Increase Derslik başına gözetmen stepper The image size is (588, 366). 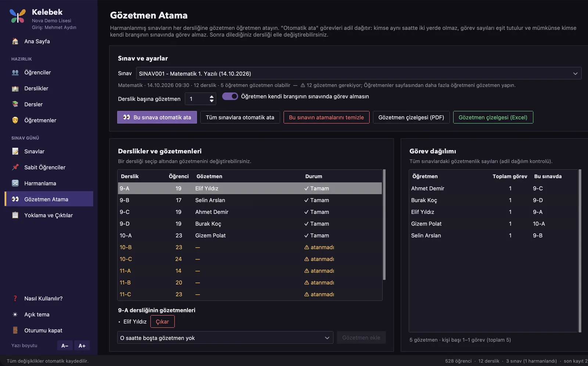tap(211, 97)
